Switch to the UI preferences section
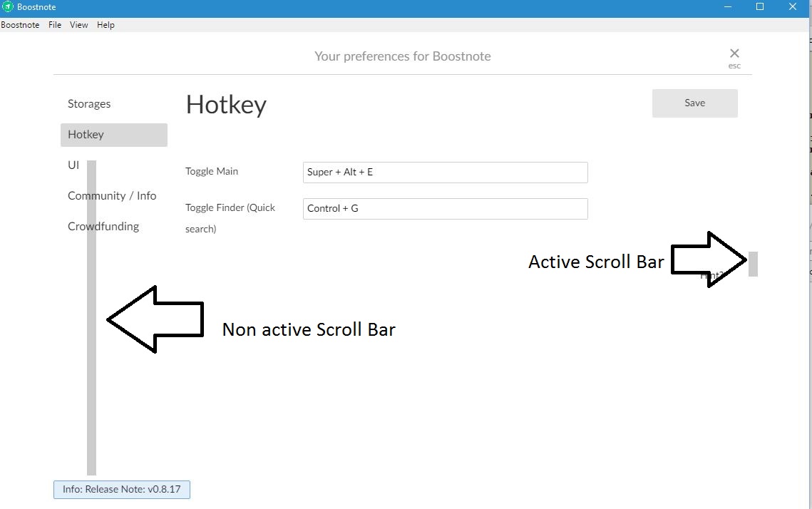The width and height of the screenshot is (812, 509). [x=73, y=165]
